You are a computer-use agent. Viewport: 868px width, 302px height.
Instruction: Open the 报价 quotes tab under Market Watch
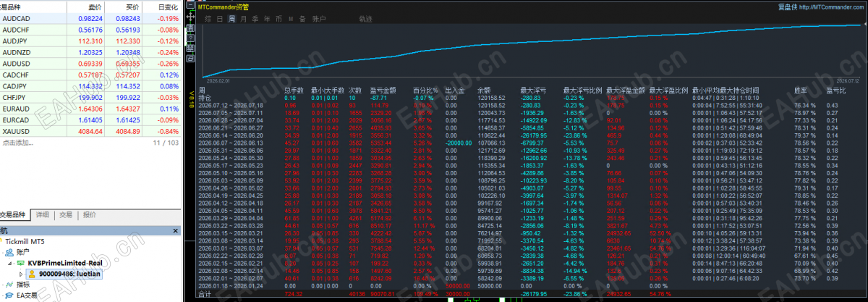click(x=90, y=215)
